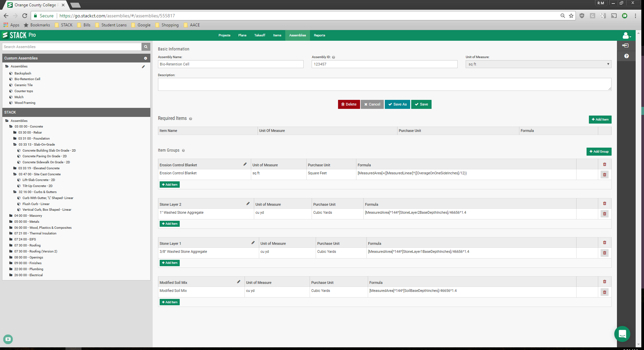Viewport: 644px width, 350px height.
Task: Click the Assembly Name input field
Action: pos(230,64)
